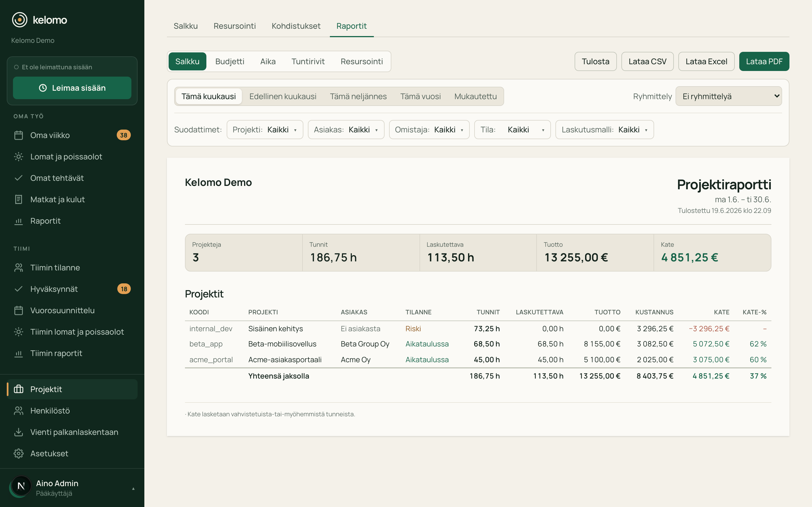Viewport: 812px width, 507px height.
Task: Click the Kelomo logo icon
Action: (19, 20)
